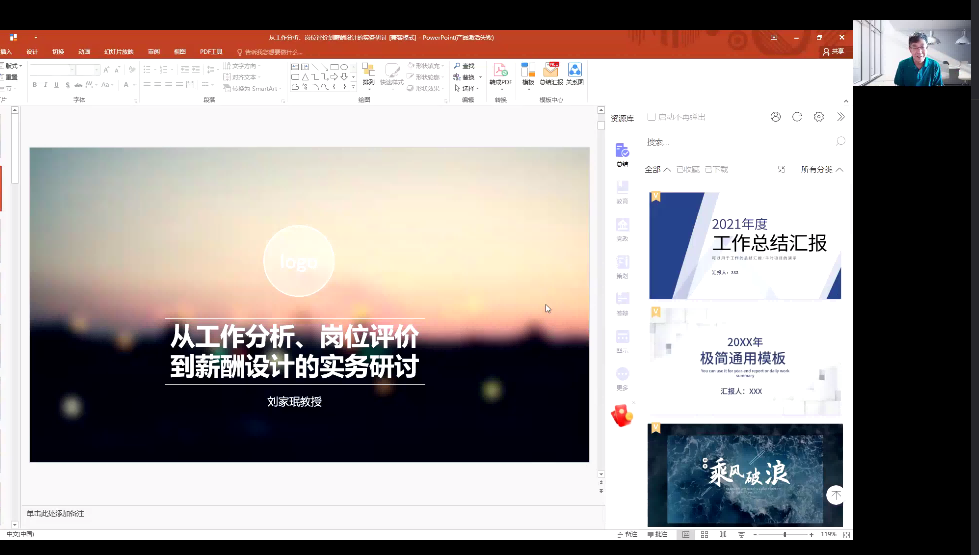Select the Find (查找) tool in ribbon

465,66
